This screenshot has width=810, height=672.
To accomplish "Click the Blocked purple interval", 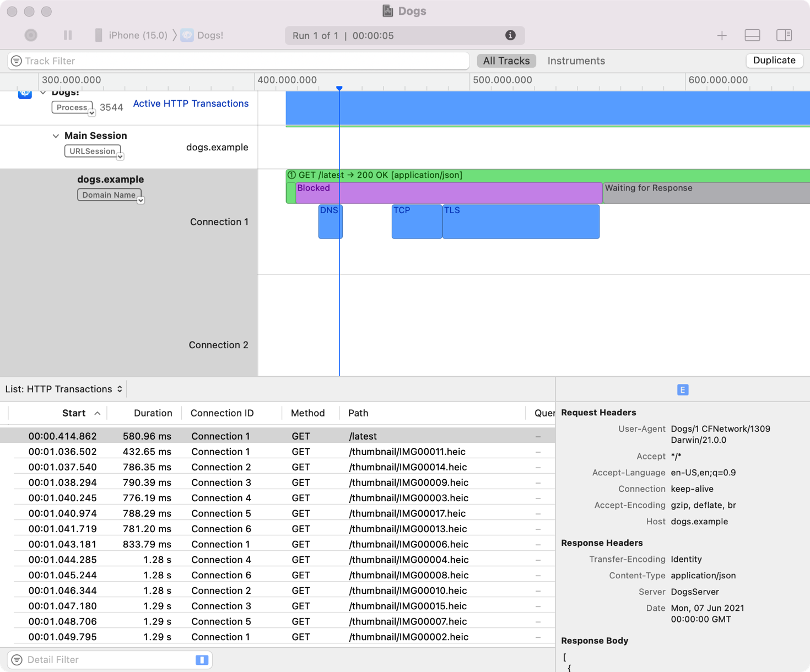I will point(449,193).
